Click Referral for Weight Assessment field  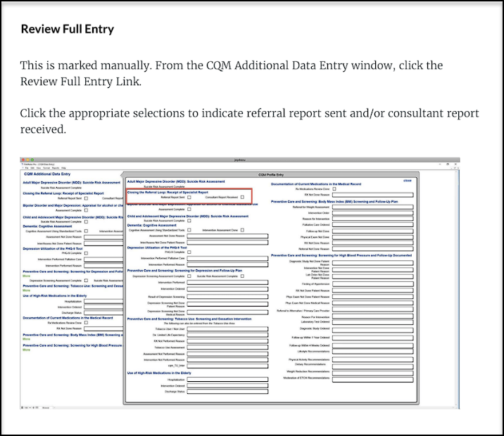[x=373, y=207]
